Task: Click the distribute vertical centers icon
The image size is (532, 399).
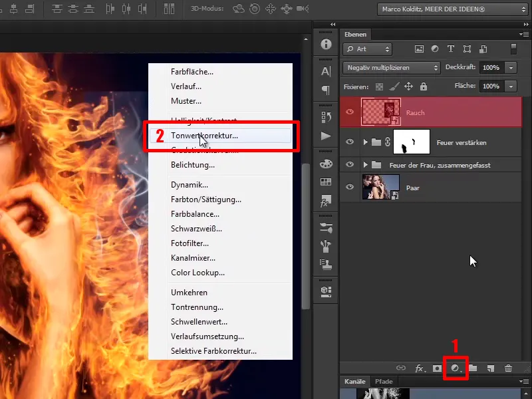Action: coord(73,9)
